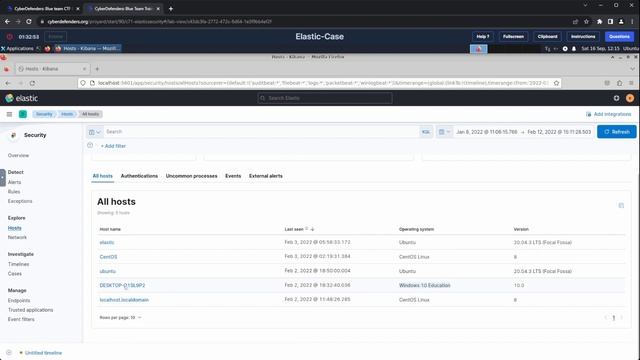This screenshot has width=640, height=360.
Task: Open Timelines in Security sidebar
Action: (x=18, y=264)
